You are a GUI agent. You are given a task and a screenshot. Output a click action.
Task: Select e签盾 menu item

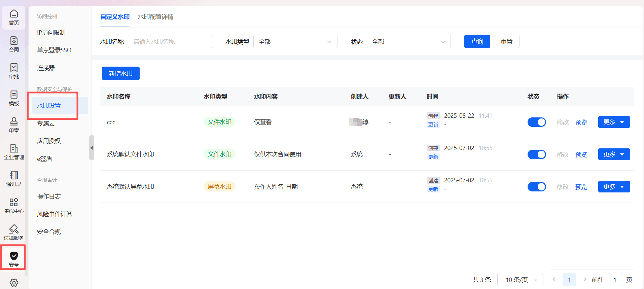[44, 159]
